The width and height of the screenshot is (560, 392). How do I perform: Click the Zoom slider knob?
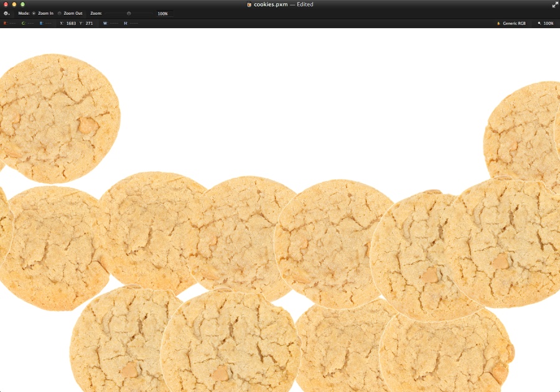point(129,14)
